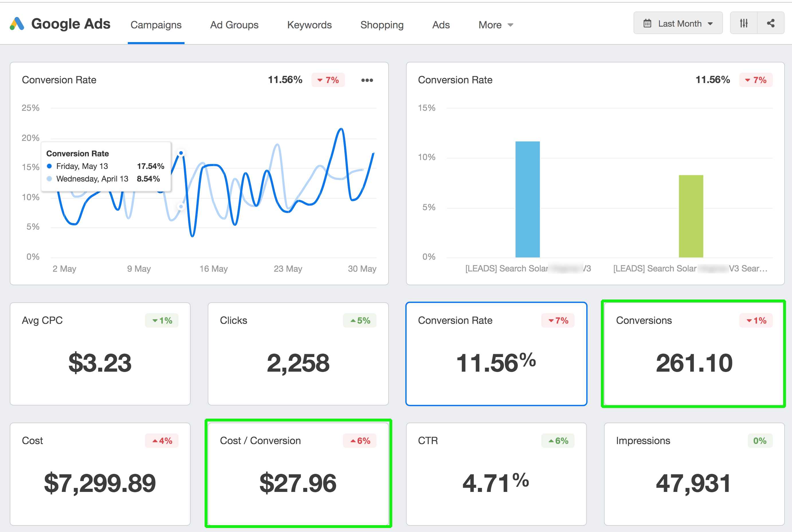Click the 1% badge on Conversions card
Image resolution: width=792 pixels, height=532 pixels.
[x=756, y=321]
